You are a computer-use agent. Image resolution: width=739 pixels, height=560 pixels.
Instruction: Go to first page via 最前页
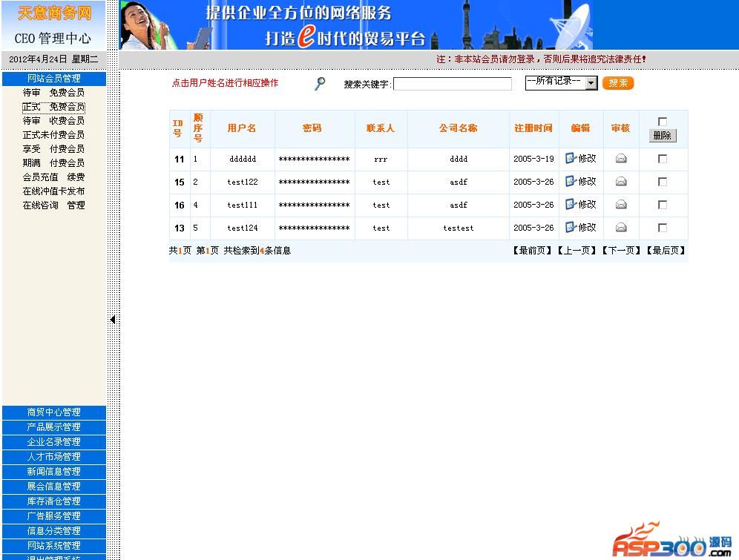[x=533, y=251]
